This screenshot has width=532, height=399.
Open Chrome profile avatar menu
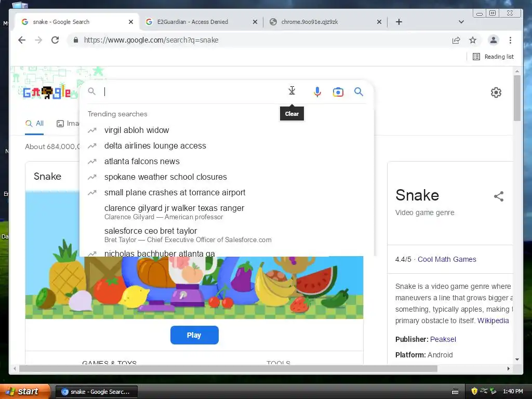pos(494,40)
